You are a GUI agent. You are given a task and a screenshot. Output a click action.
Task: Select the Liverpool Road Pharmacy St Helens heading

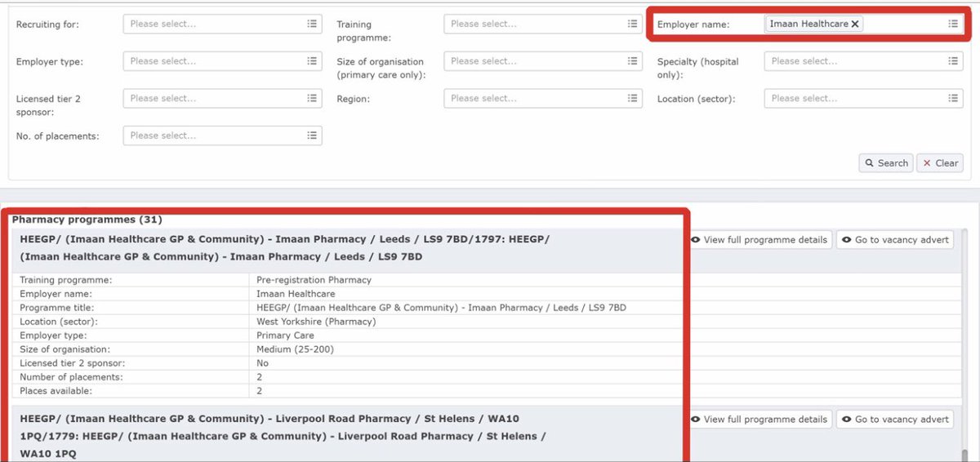point(283,436)
